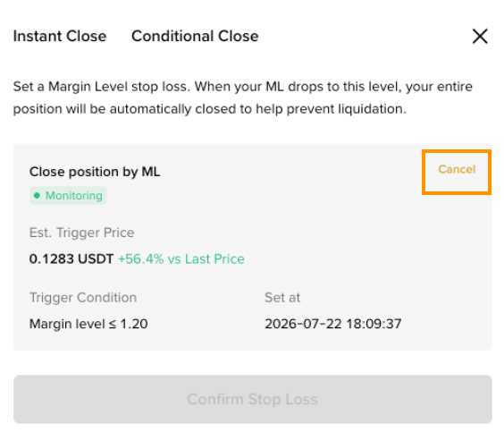Click the 2026-07-22 18:09:37 timestamp
This screenshot has height=432, width=504.
tap(333, 324)
